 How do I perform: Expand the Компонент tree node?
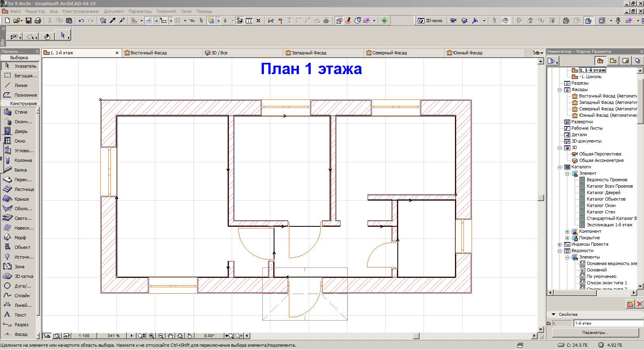point(567,232)
